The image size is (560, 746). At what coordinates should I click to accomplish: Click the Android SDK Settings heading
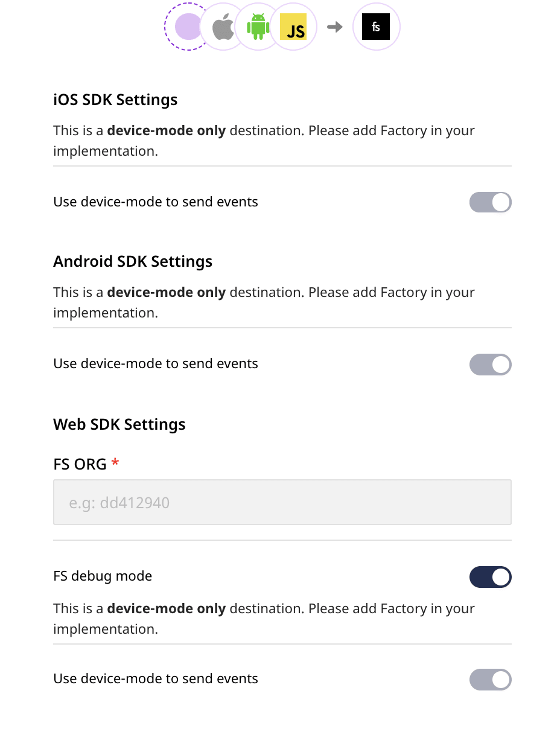(x=133, y=261)
